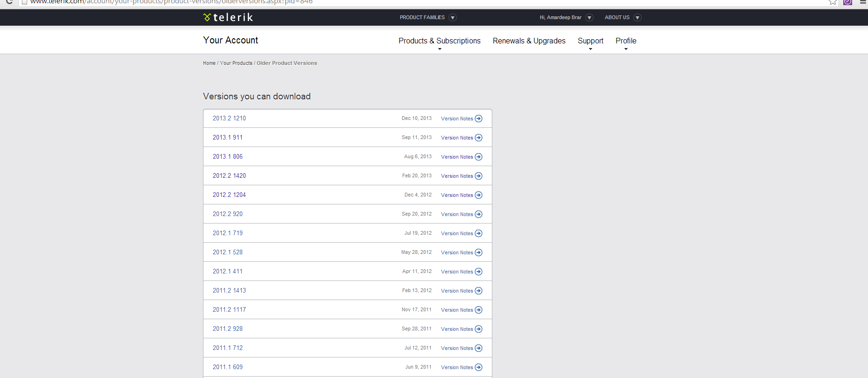Open Version Notes arrow for 2011.1 609

(x=478, y=367)
